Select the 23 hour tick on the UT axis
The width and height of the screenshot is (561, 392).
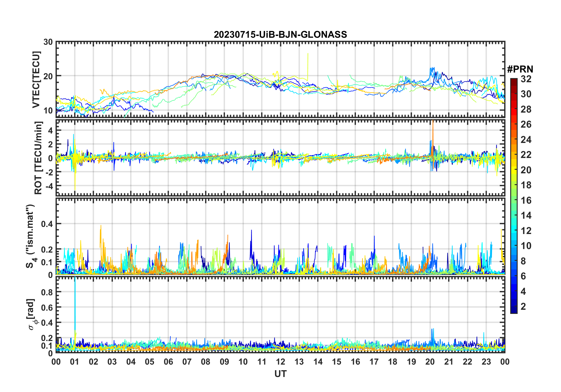(x=486, y=362)
